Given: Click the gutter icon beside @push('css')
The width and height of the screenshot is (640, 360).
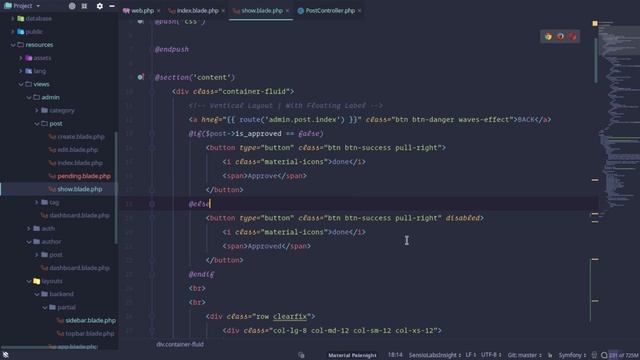Looking at the screenshot, I should pos(140,21).
